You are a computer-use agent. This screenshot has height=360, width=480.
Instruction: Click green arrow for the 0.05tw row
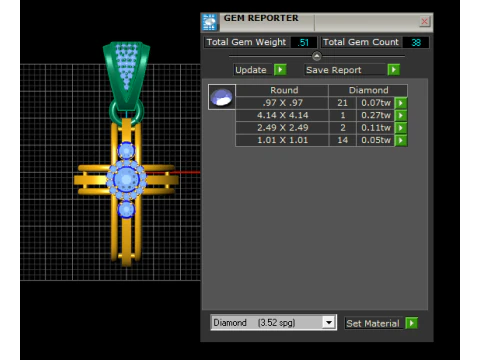coord(401,140)
